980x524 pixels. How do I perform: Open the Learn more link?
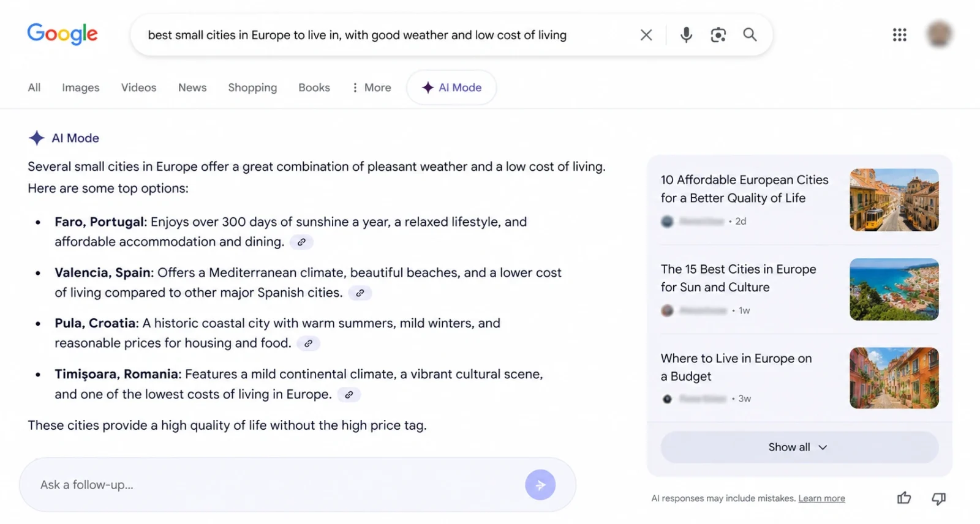[821, 498]
